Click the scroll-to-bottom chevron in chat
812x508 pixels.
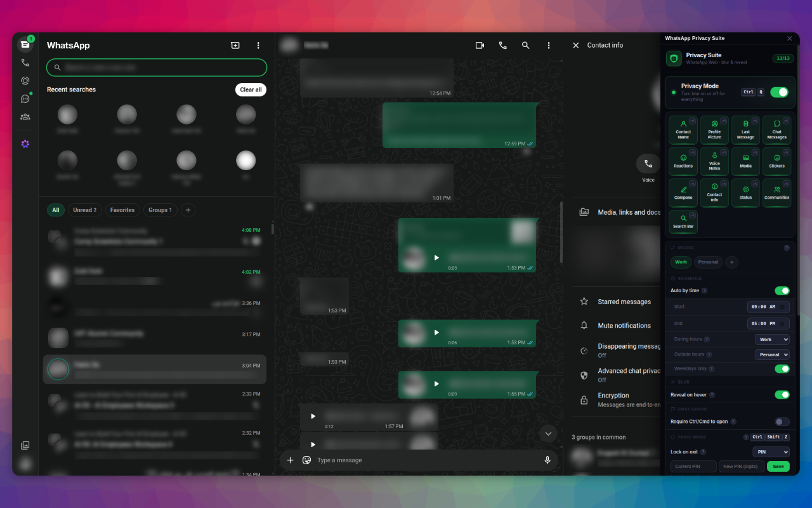(548, 434)
